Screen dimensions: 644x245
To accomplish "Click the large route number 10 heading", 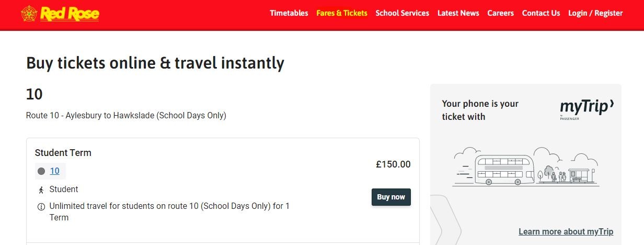I will tap(34, 94).
